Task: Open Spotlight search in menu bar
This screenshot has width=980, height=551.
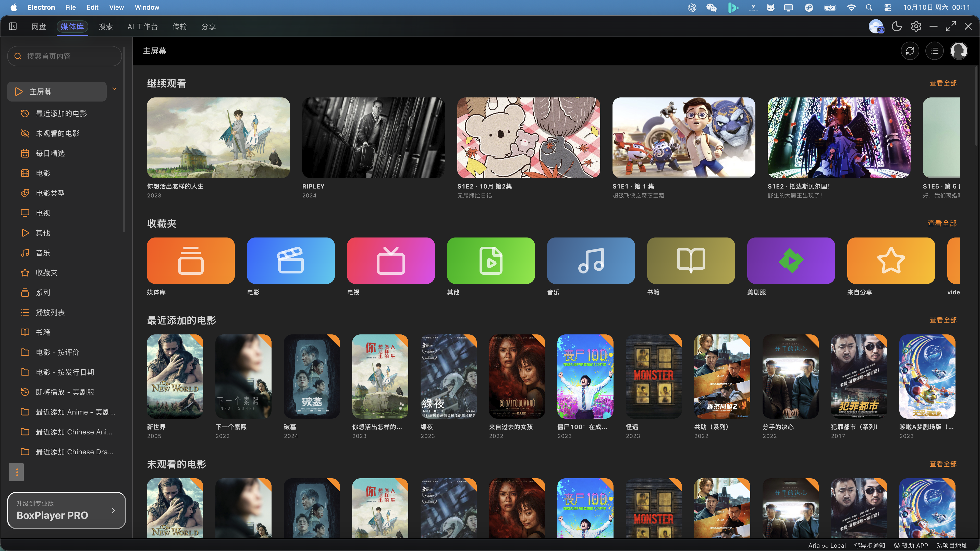Action: tap(869, 7)
